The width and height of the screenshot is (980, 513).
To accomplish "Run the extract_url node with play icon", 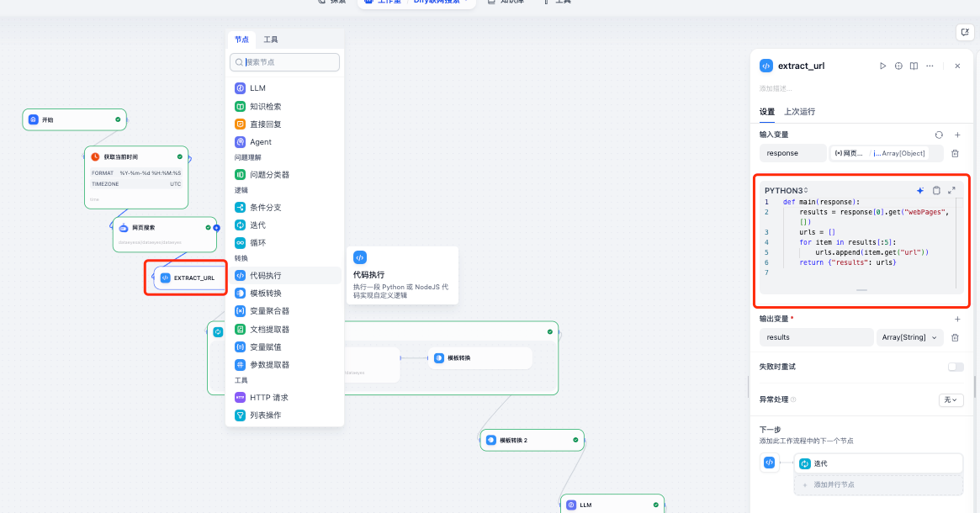I will coord(882,66).
